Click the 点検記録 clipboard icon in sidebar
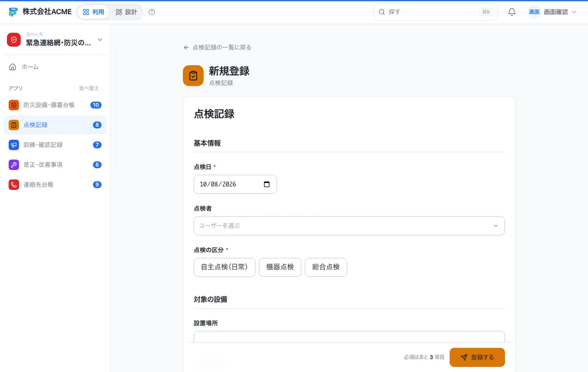 14,125
